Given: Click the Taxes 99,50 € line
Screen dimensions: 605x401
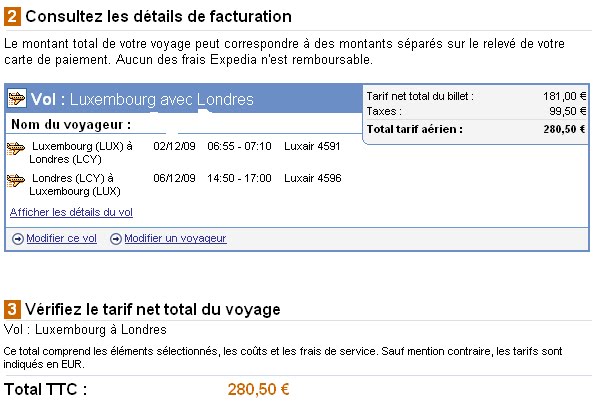Looking at the screenshot, I should [x=476, y=111].
